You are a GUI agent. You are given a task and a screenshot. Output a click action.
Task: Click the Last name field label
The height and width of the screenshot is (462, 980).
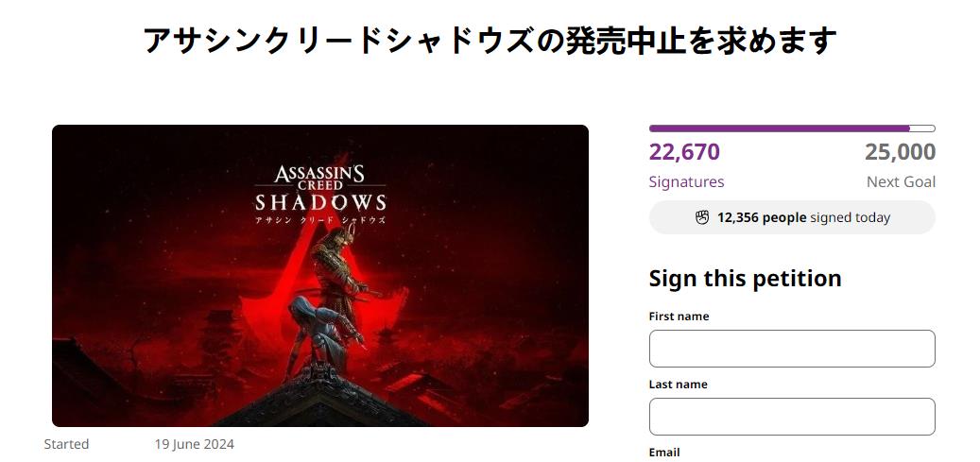[x=678, y=385]
